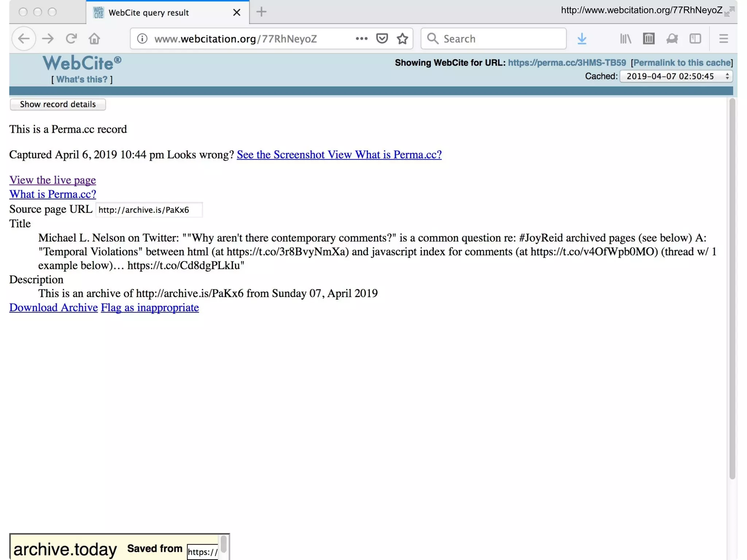The width and height of the screenshot is (747, 560).
Task: Show site information via the info icon
Action: coord(142,38)
